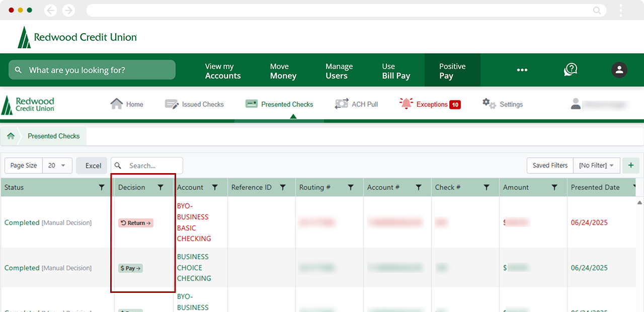Image resolution: width=644 pixels, height=312 pixels.
Task: Click the grey user icon beside blurred name
Action: point(576,104)
